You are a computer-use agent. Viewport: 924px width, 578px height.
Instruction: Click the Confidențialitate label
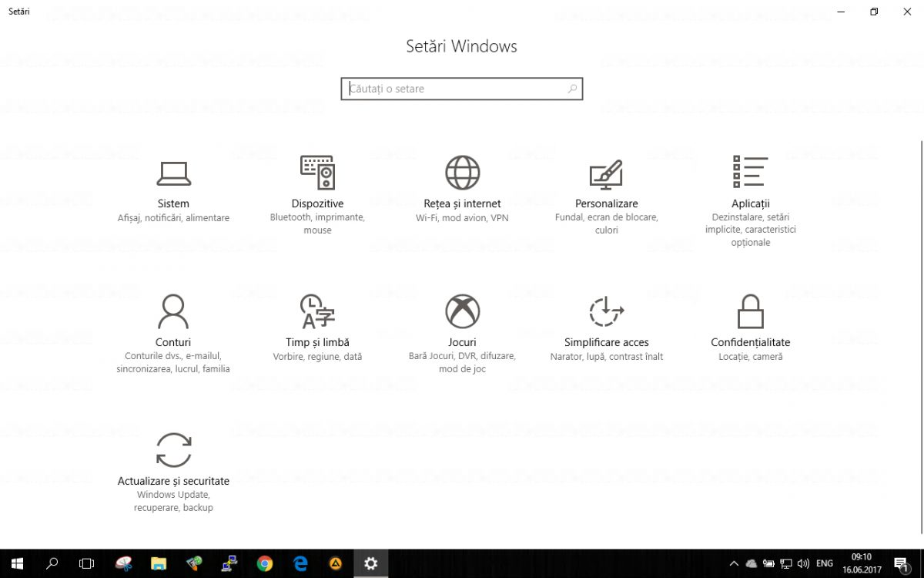750,342
